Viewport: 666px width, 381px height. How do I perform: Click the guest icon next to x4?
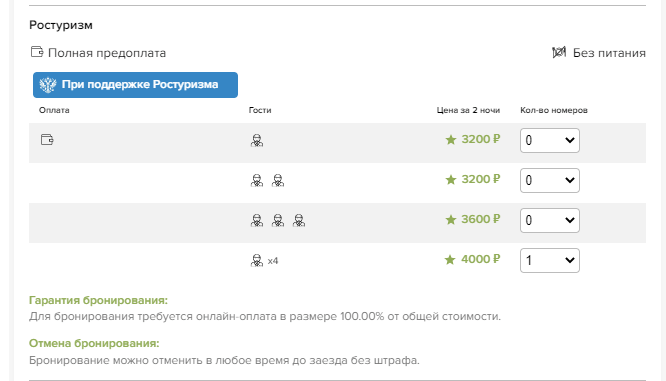pos(257,260)
